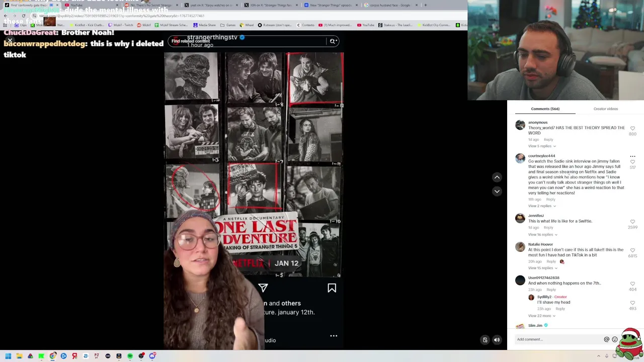This screenshot has height=362, width=644.
Task: Open Spotify from the taskbar
Action: coord(130,356)
